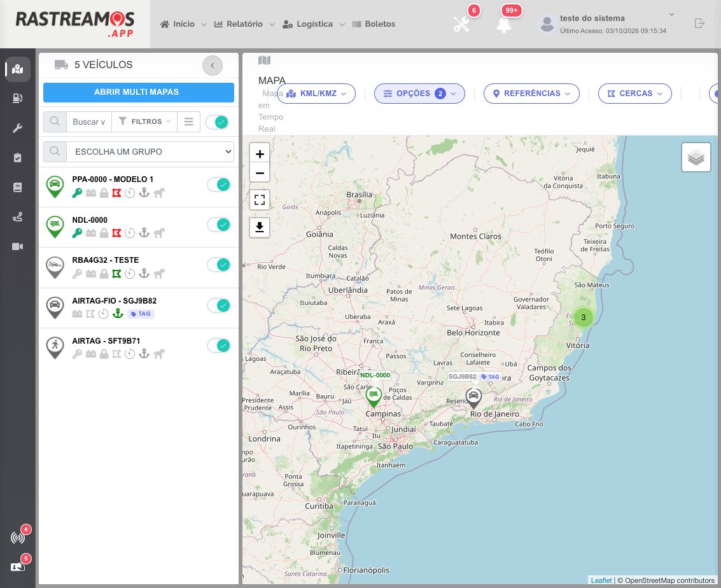Toggle AIRTAG-FIO - SGJ9B82 visibility switch
The height and width of the screenshot is (588, 721).
point(218,305)
